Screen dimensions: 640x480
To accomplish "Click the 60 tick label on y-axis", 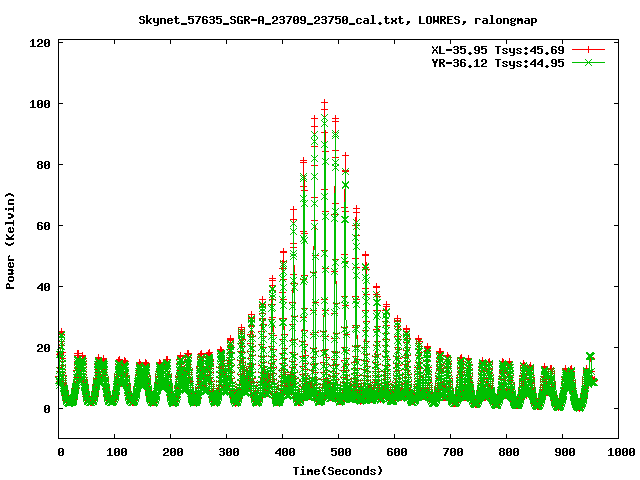I will coord(43,226).
